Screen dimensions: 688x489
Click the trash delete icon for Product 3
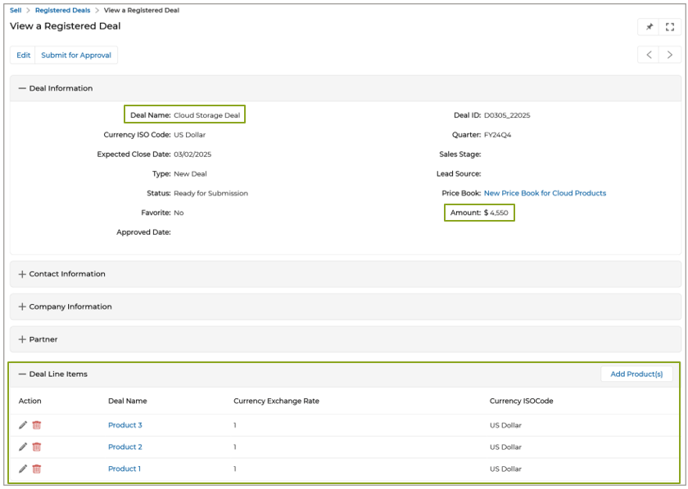37,425
